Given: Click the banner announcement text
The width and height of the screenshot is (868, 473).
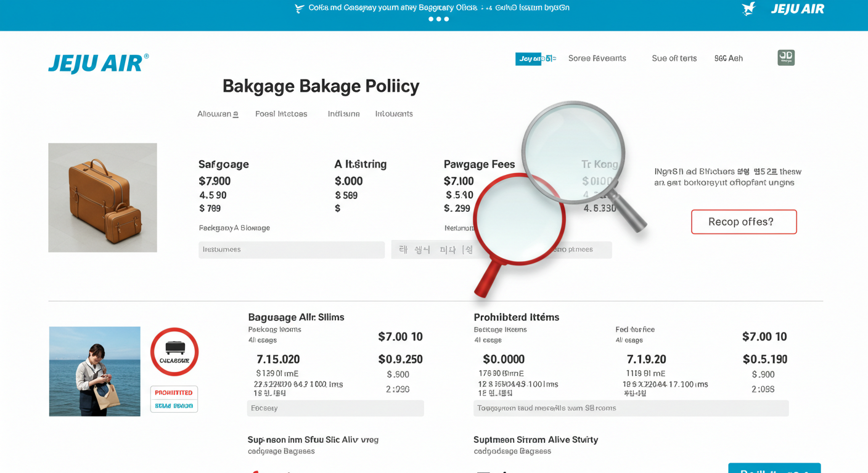Looking at the screenshot, I should point(439,8).
